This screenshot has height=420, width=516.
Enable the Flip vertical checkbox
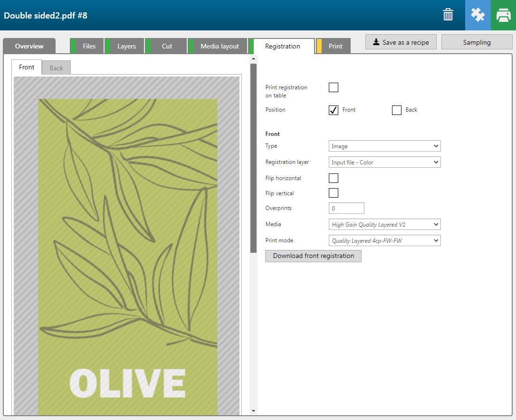[334, 193]
